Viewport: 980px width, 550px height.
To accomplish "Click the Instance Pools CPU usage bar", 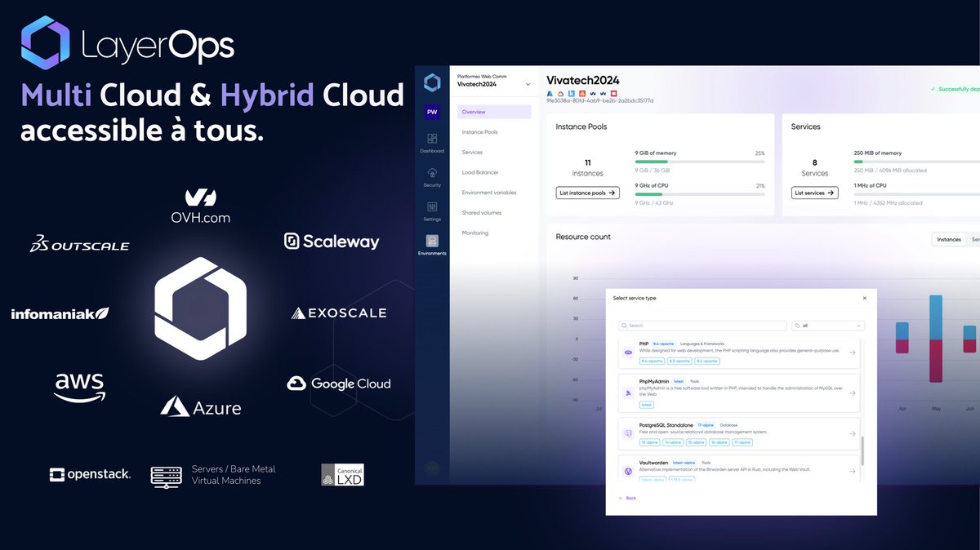I will [700, 194].
